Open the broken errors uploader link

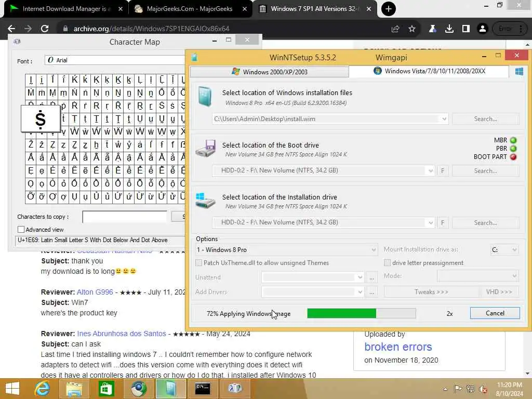[x=398, y=347]
